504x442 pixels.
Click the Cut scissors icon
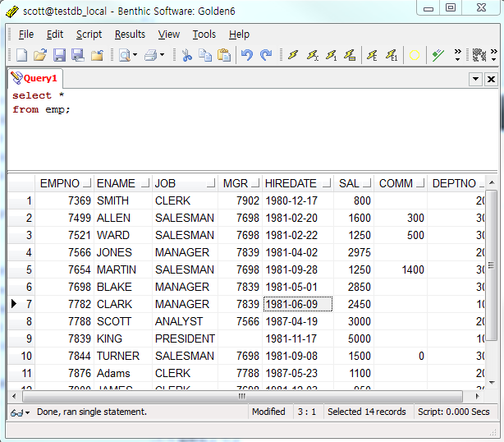pyautogui.click(x=186, y=55)
